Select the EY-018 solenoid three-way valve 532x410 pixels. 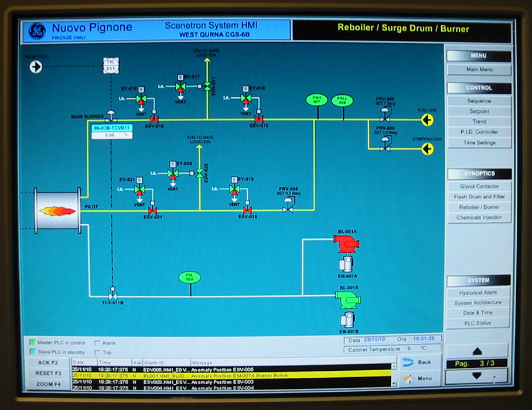click(141, 99)
